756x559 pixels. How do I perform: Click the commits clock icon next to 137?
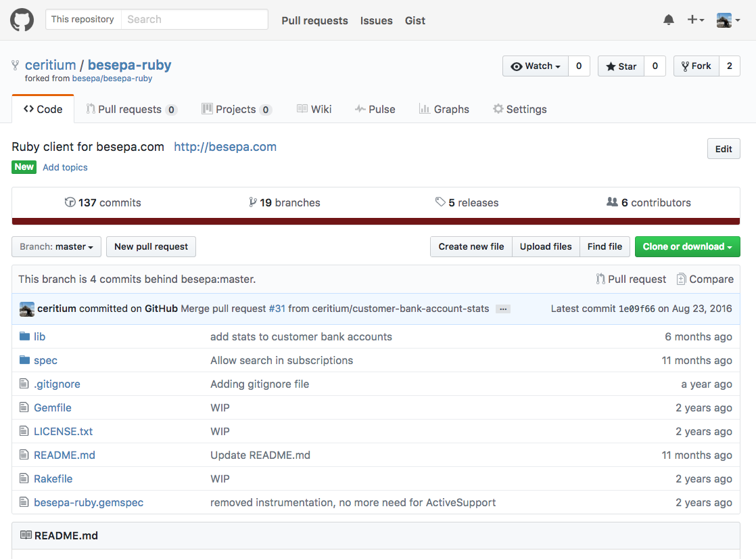coord(70,202)
